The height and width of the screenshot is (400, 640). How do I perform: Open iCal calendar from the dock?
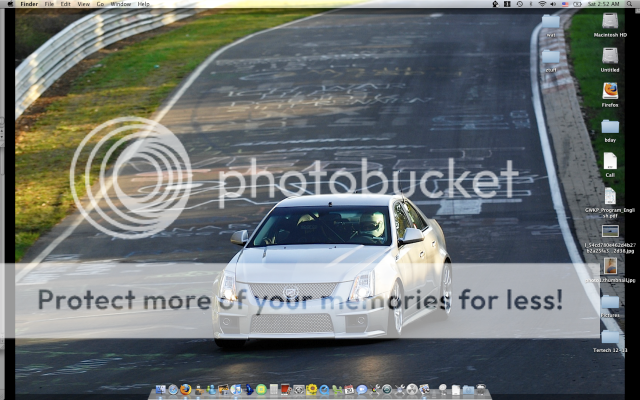[x=349, y=389]
